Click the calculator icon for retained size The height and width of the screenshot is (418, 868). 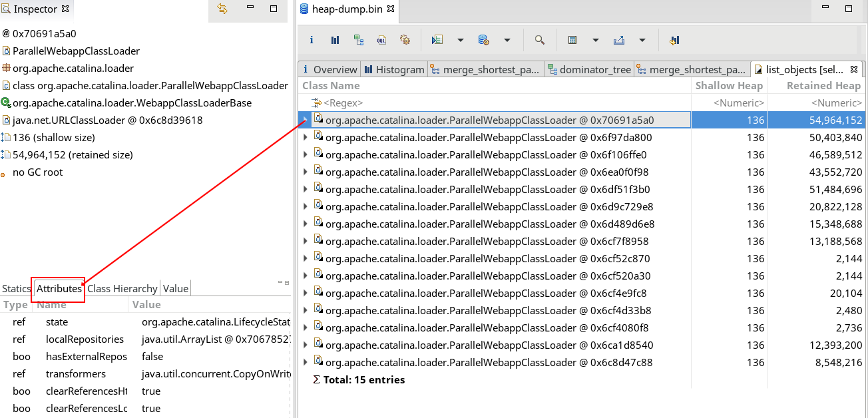[572, 40]
